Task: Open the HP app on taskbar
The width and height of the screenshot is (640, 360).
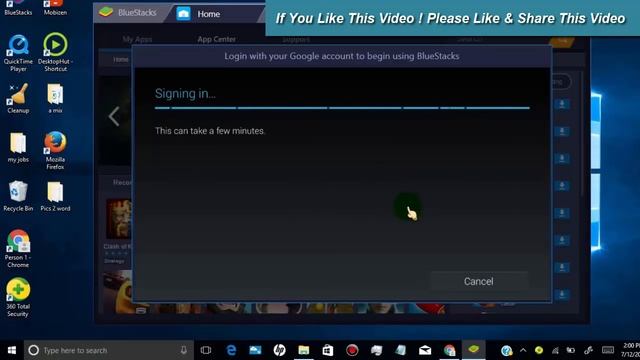Action: point(279,350)
